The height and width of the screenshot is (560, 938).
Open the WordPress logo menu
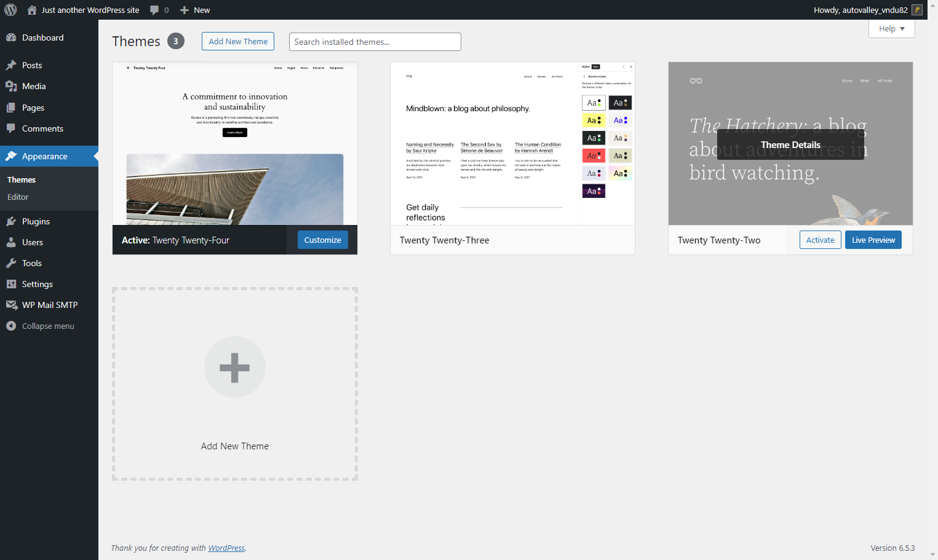pos(10,10)
